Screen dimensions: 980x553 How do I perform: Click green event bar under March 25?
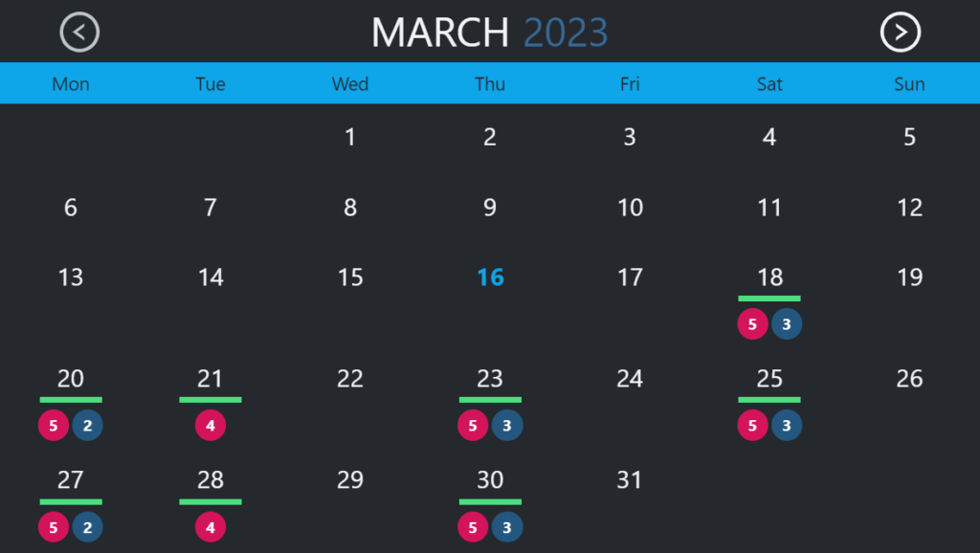point(769,399)
